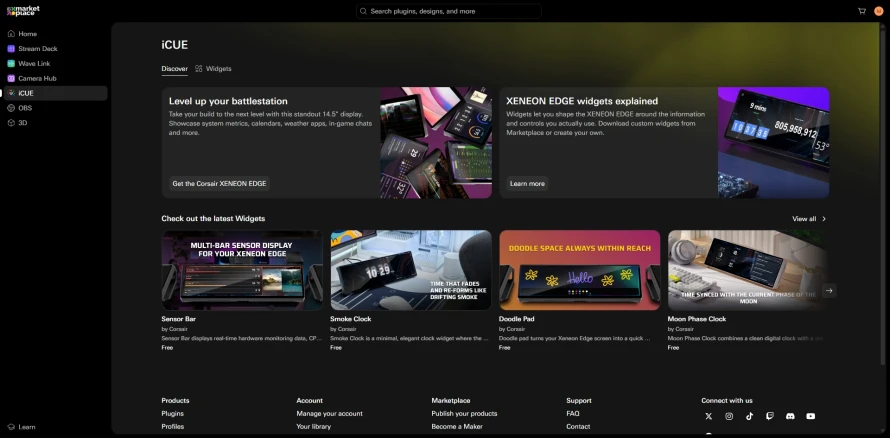Open the user profile avatar
The height and width of the screenshot is (438, 890).
click(x=879, y=11)
